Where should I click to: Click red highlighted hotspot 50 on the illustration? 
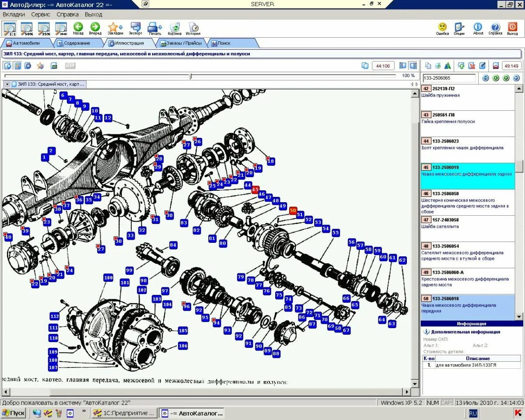293,210
